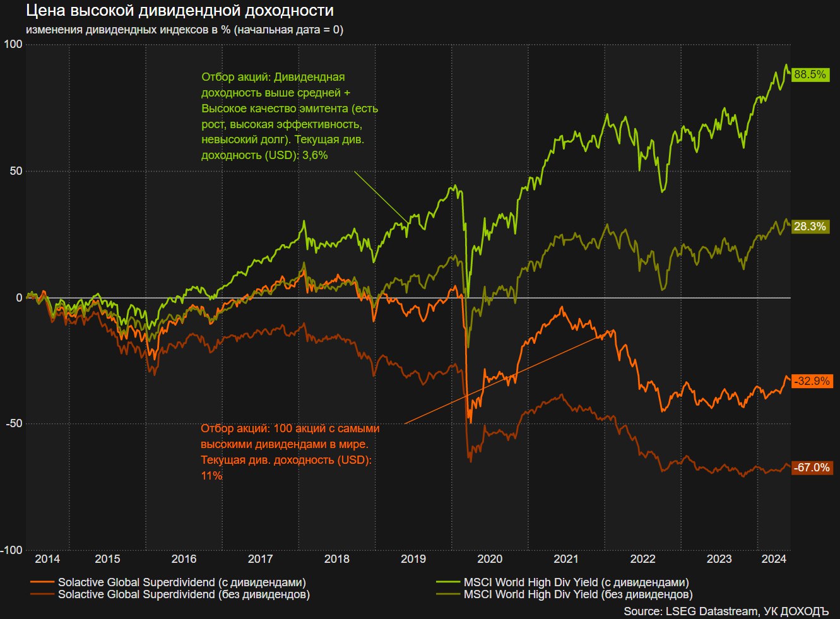Click the 28.3% end-value label
The height and width of the screenshot is (619, 840).
(810, 227)
